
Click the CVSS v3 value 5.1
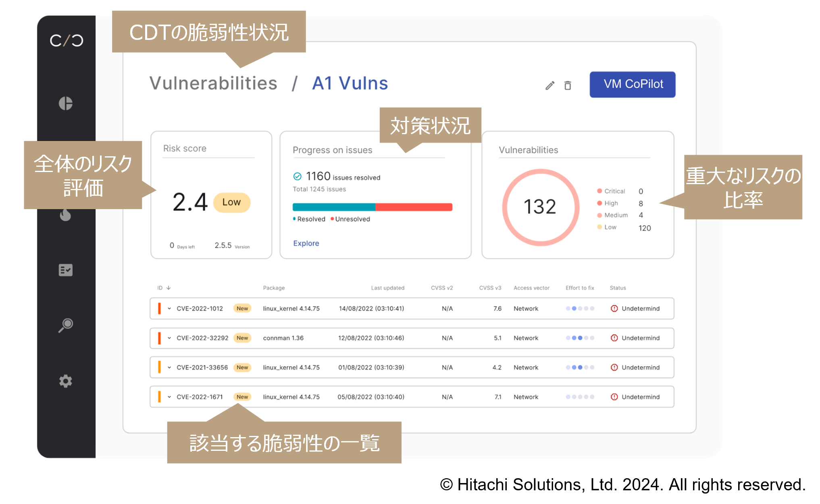[x=497, y=338]
